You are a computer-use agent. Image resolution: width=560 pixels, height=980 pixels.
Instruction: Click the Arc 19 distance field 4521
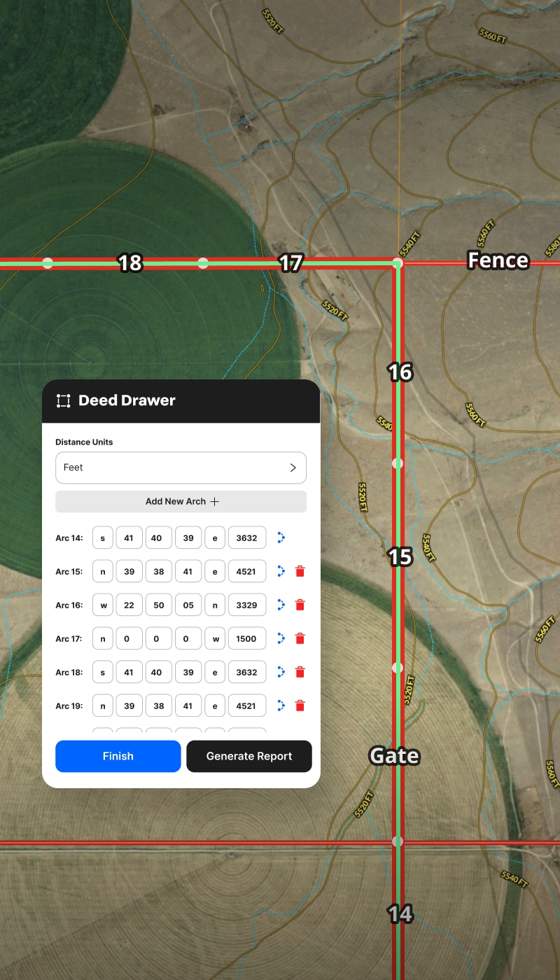coord(247,706)
